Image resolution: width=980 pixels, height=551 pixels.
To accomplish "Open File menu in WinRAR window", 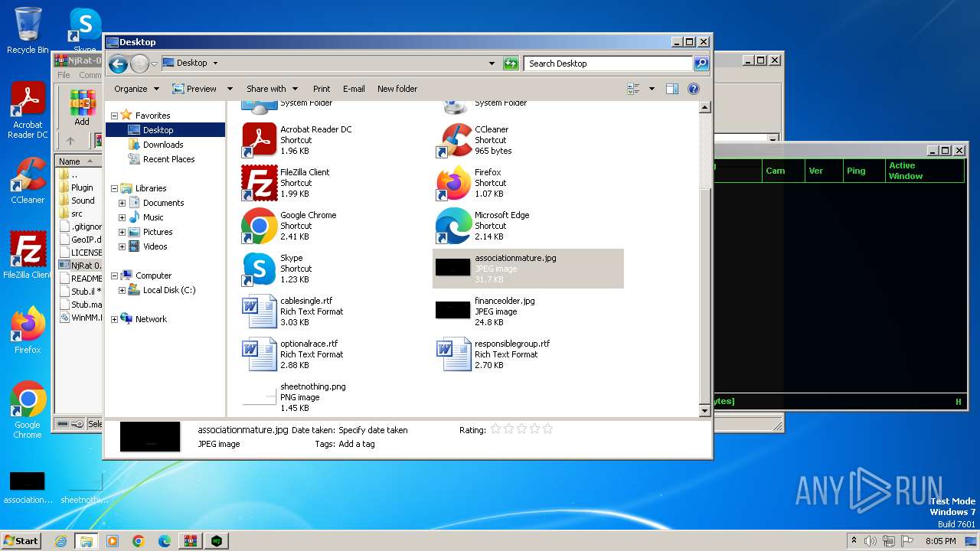I will [64, 75].
